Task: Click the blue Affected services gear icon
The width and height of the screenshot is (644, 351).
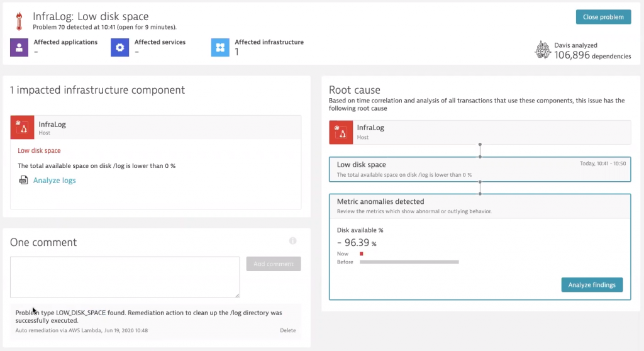Action: 120,47
